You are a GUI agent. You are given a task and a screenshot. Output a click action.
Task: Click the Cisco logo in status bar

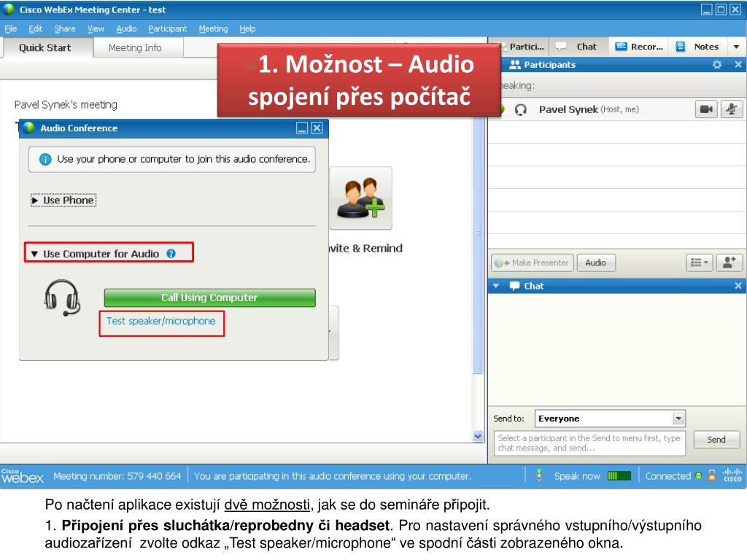tap(732, 475)
